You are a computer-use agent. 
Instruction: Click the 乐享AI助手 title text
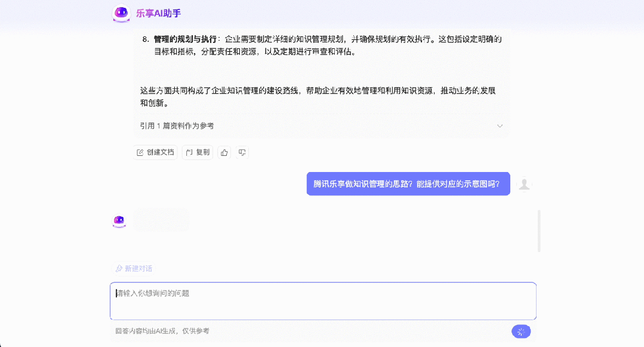[x=159, y=13]
